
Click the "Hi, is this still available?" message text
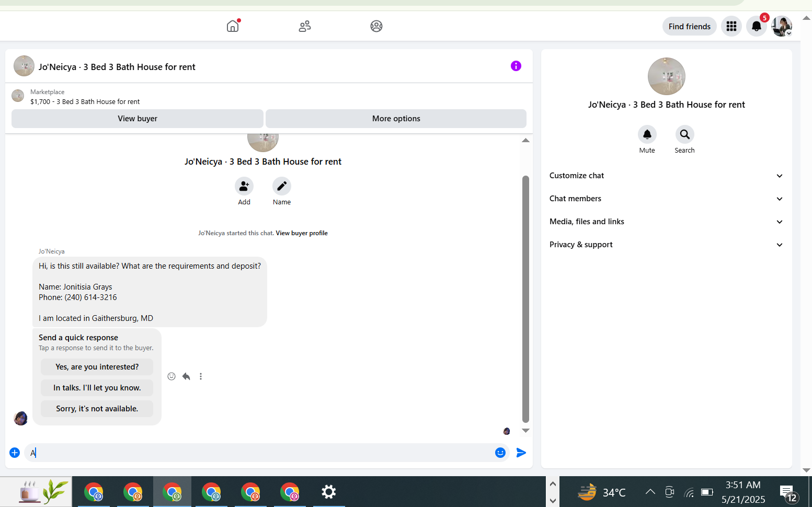pos(150,266)
